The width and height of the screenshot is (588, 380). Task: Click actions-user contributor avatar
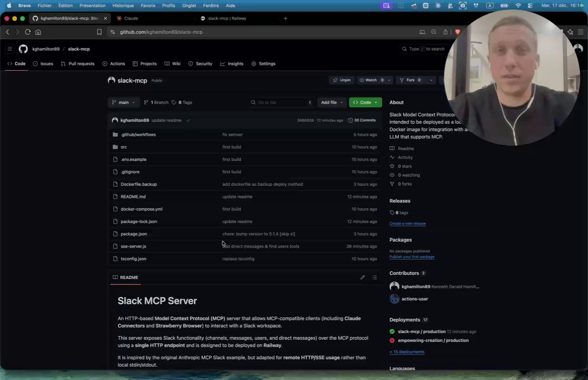(394, 299)
